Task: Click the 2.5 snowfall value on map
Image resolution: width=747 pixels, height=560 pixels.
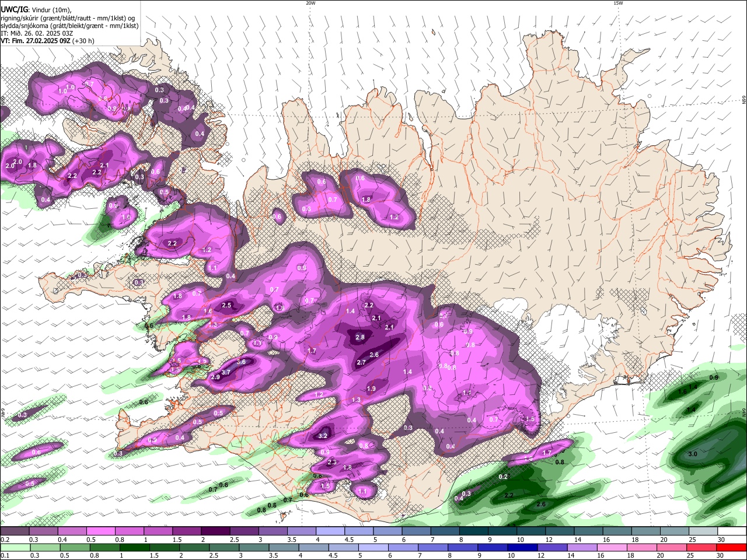Action: coord(227,305)
